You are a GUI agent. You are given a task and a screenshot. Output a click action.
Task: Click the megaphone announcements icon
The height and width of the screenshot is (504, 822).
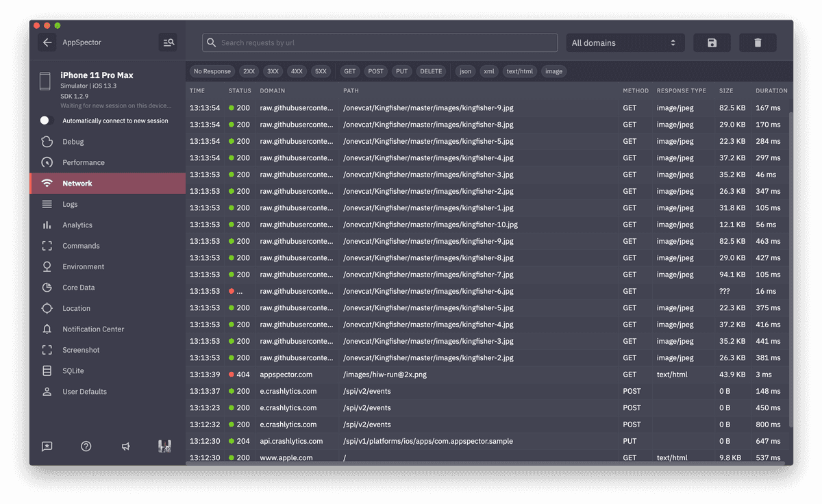125,446
